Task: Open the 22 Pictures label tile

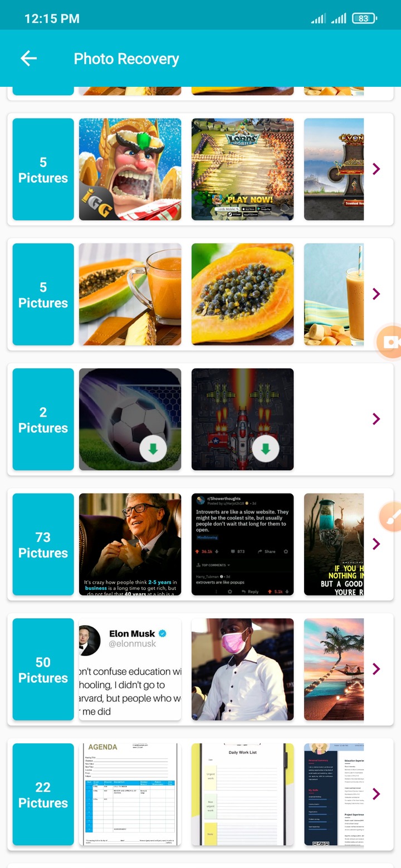Action: pyautogui.click(x=43, y=795)
